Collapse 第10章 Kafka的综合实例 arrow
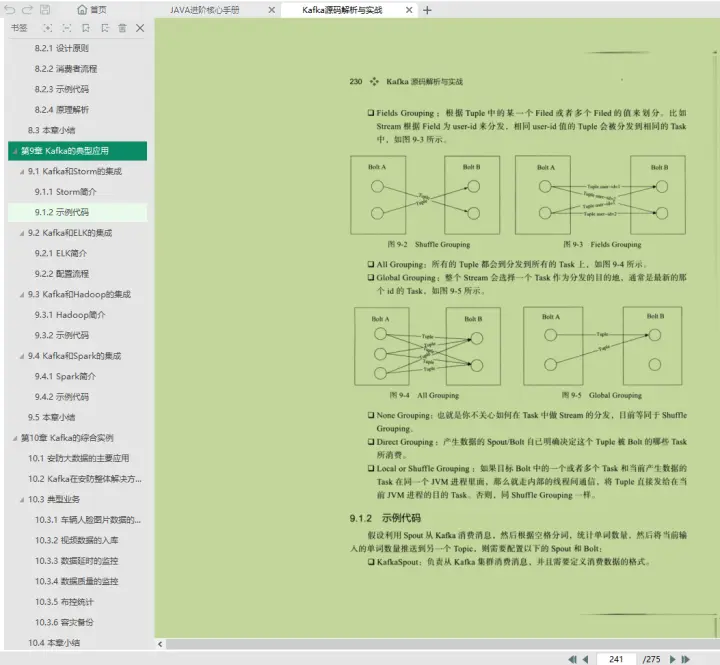Screen dimensions: 720x665 pyautogui.click(x=15, y=439)
